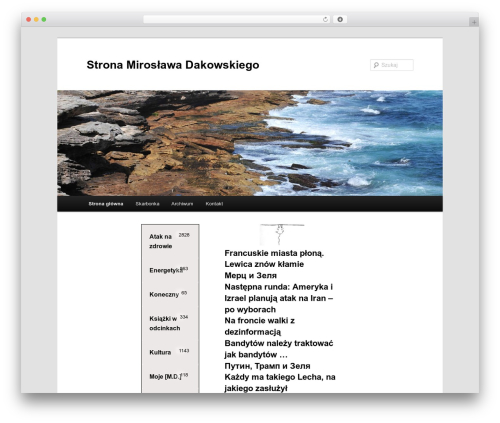The image size is (500, 423).
Task: Open the Energetyka category
Action: (x=166, y=270)
